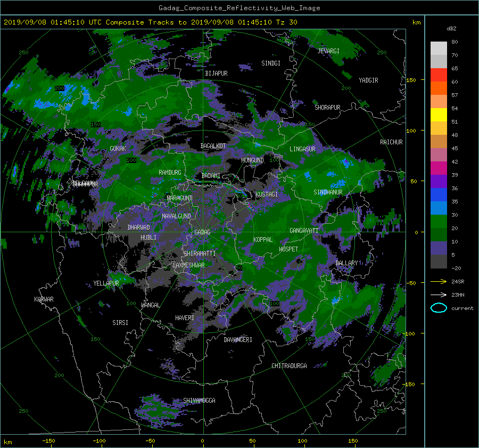Screen dimensions: 479x448
Task: Click the DHARWAD city label
Action: coord(139,227)
